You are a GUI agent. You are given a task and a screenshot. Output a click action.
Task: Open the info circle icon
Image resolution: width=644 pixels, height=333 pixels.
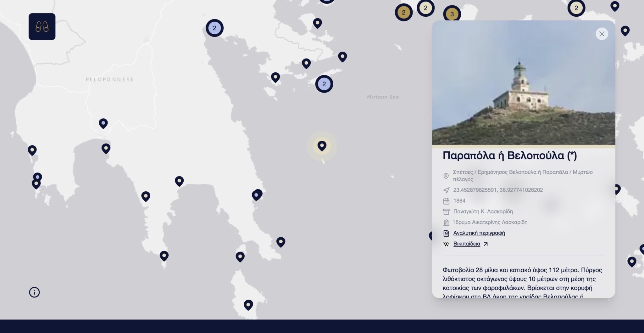pyautogui.click(x=34, y=292)
